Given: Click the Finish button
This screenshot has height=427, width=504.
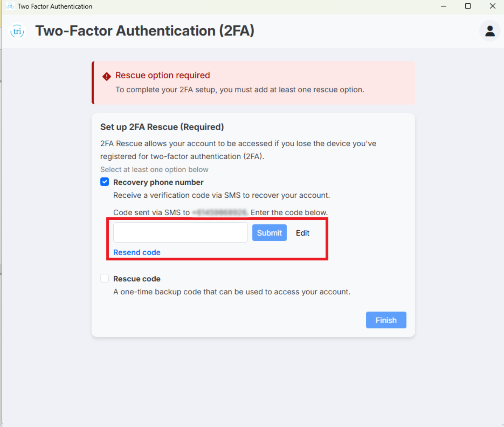Looking at the screenshot, I should point(386,320).
